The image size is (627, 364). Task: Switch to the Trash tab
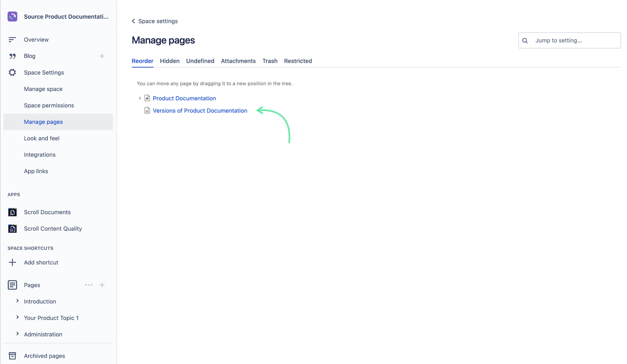pos(270,61)
